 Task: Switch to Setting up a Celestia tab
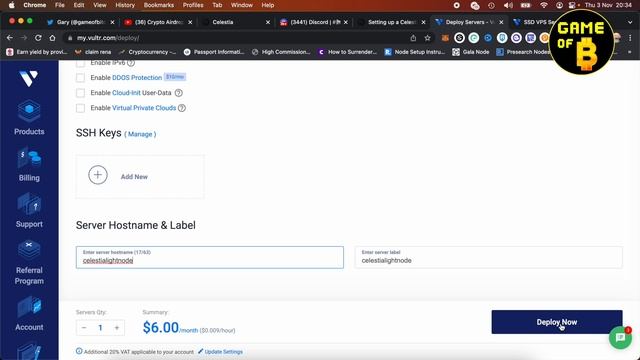[x=391, y=22]
